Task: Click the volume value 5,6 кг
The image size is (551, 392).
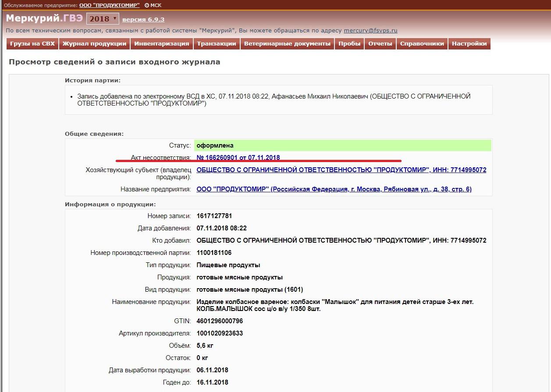Action: [205, 346]
